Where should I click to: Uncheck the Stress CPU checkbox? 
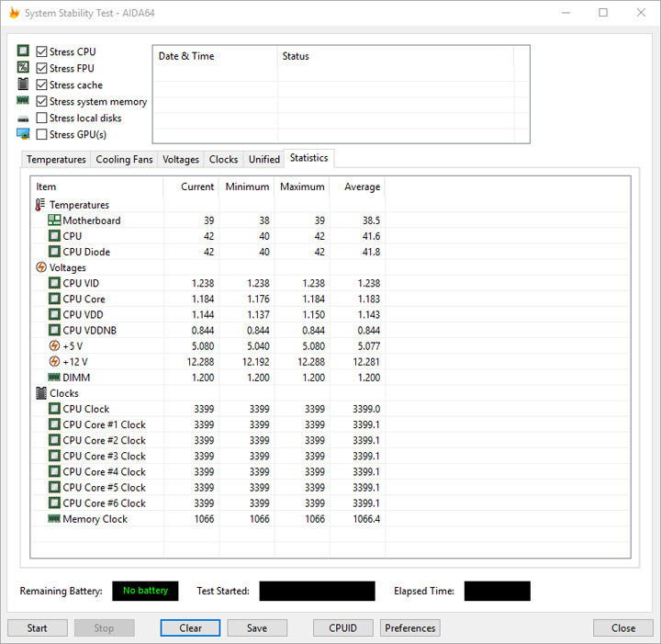tap(41, 51)
